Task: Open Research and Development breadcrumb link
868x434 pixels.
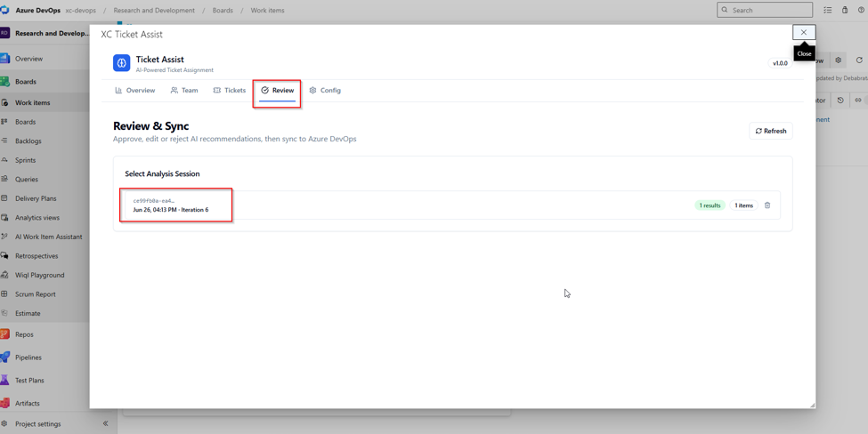Action: pyautogui.click(x=154, y=10)
